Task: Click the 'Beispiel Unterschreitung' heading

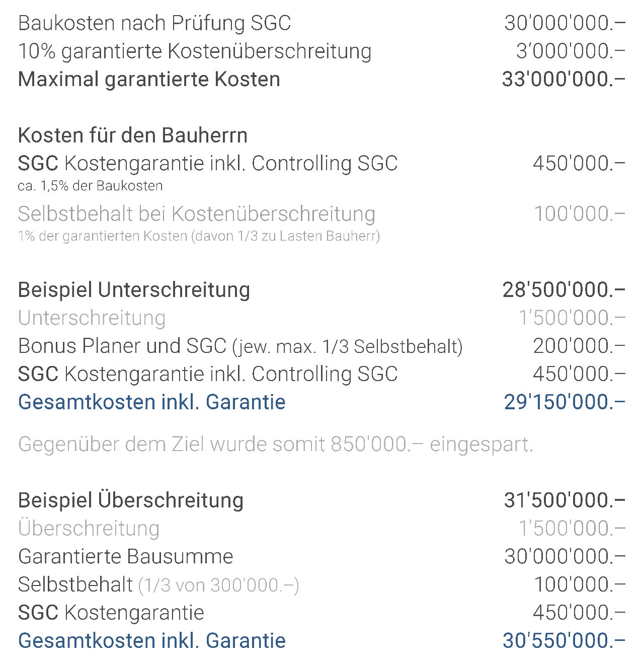Action: coord(134,290)
